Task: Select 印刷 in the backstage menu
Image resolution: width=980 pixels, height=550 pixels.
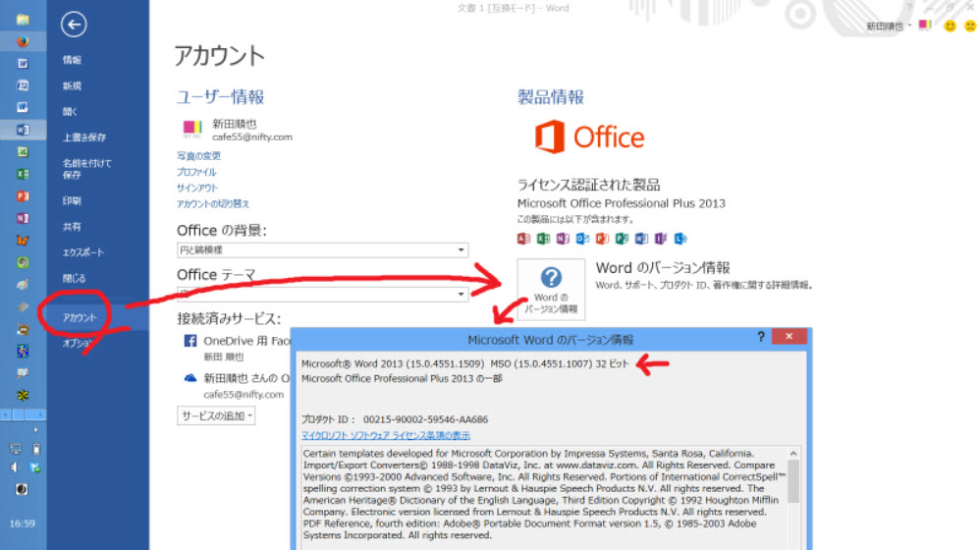Action: (72, 200)
